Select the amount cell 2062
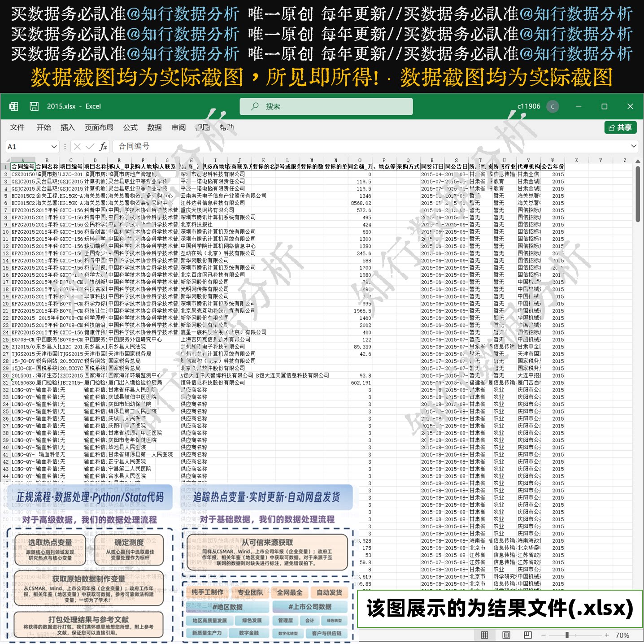The image size is (644, 644). (360, 325)
